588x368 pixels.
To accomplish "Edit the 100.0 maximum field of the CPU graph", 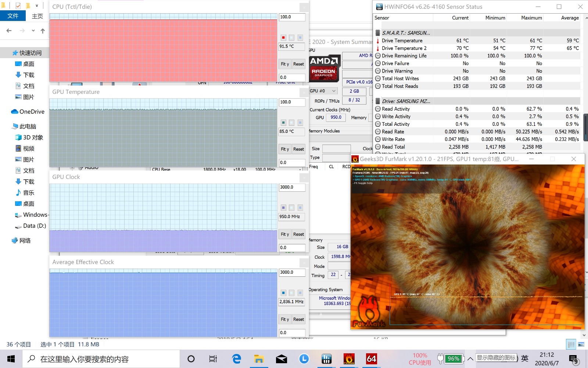I will point(292,17).
